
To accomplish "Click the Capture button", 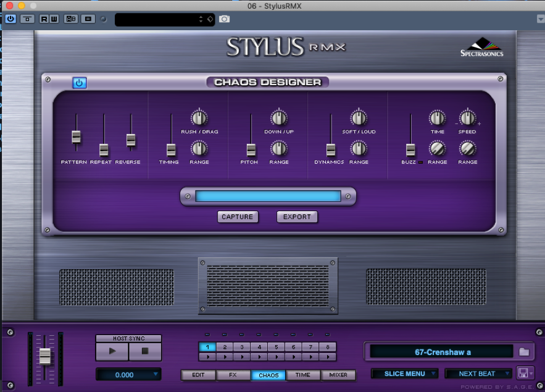I will pos(238,217).
